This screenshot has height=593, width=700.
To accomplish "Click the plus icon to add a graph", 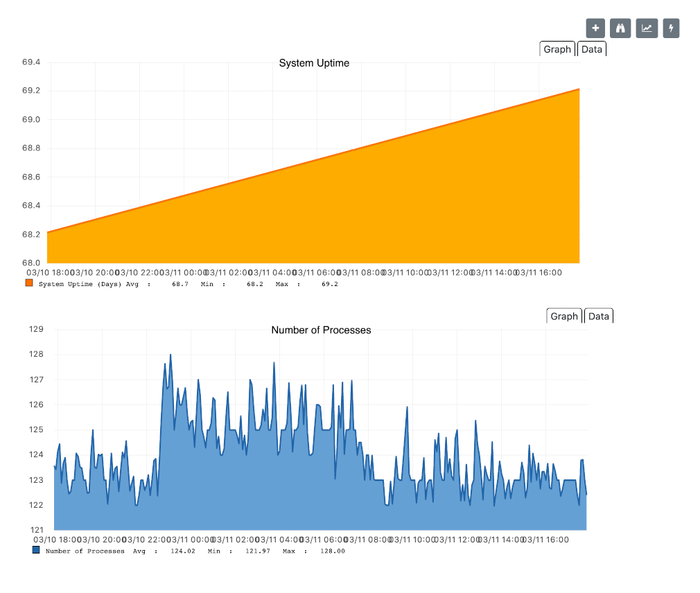I will pos(595,28).
